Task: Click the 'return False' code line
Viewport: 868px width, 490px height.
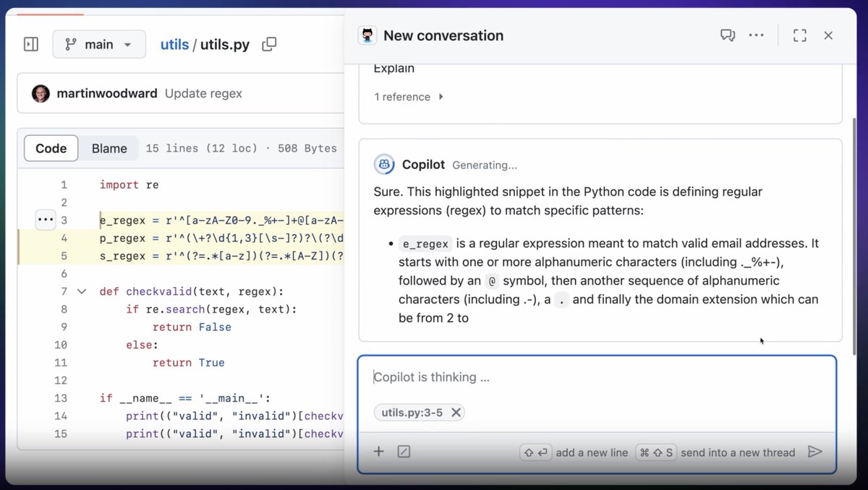Action: (x=192, y=327)
